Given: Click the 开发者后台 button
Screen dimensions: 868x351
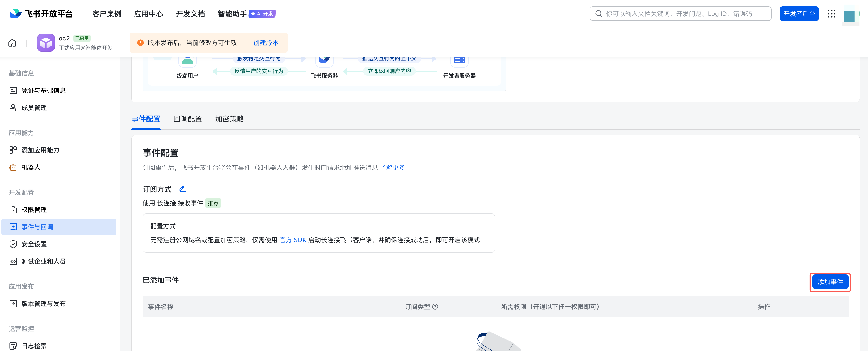Looking at the screenshot, I should click(x=799, y=14).
